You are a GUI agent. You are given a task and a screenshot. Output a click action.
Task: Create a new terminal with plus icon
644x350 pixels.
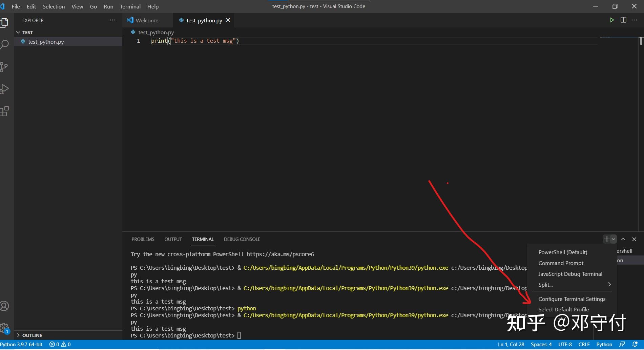607,239
